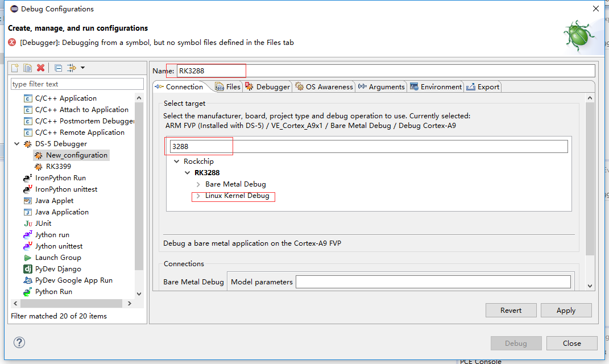Viewport: 609px width, 364px height.
Task: Select JUnit configuration type
Action: tap(43, 224)
